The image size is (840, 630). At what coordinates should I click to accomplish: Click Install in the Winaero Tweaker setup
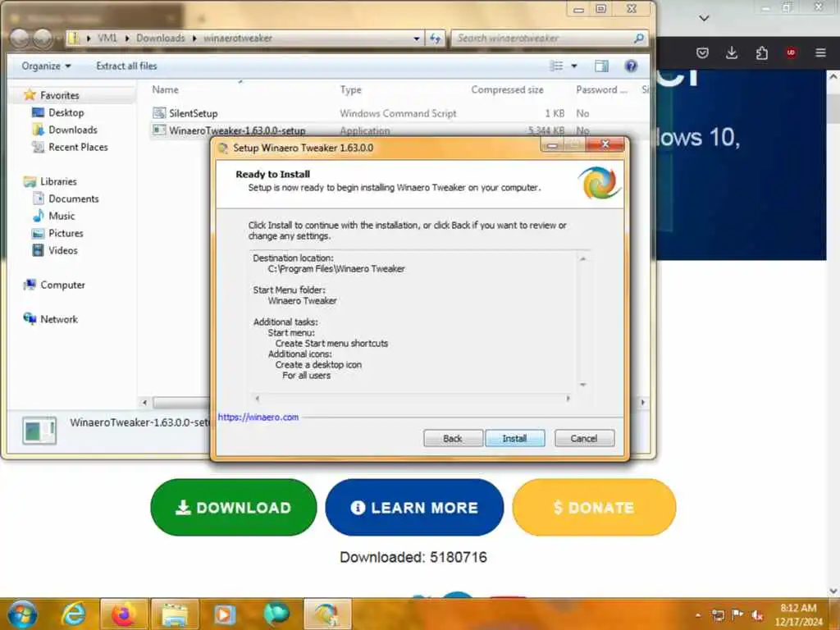pyautogui.click(x=515, y=438)
